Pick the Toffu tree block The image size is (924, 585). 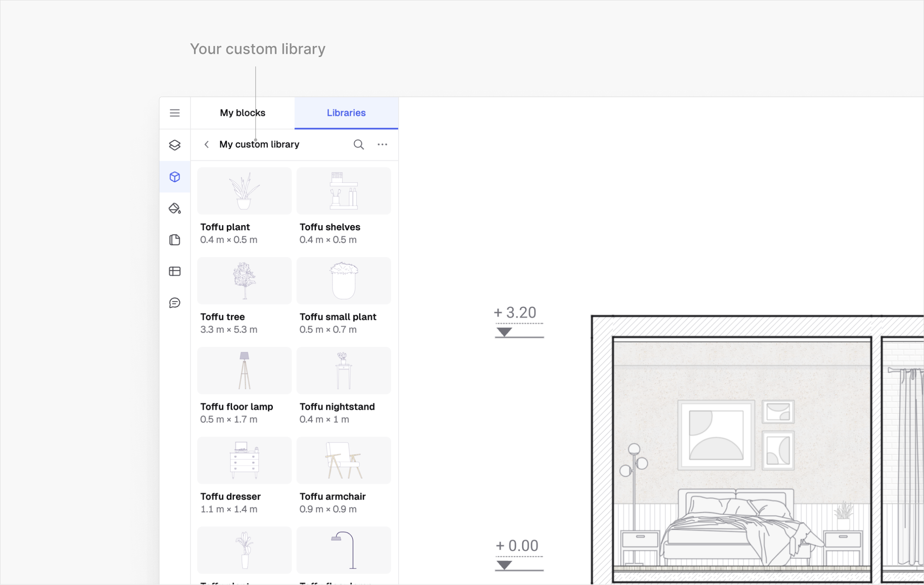point(244,281)
